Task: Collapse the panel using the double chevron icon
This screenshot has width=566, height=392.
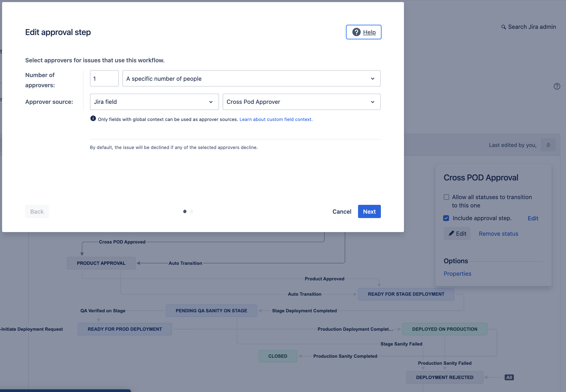Action: (548, 145)
